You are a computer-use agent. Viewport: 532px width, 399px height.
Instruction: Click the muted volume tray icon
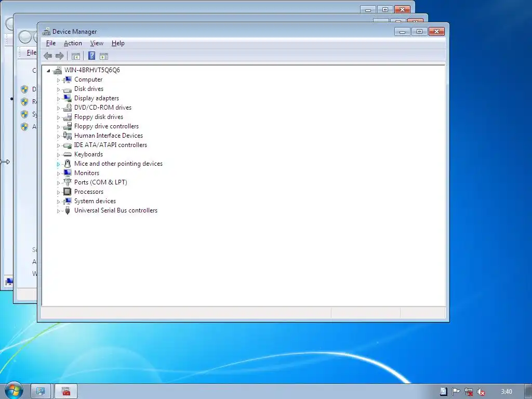[481, 392]
